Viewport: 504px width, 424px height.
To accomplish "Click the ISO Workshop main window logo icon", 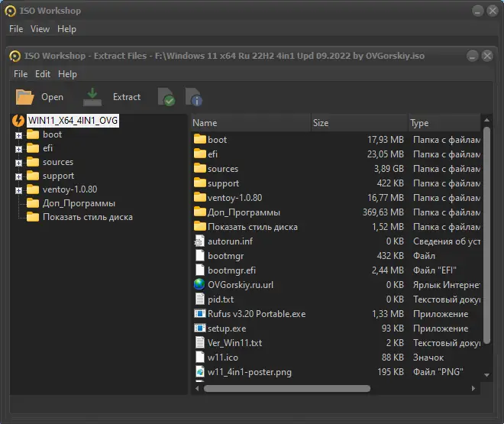I will point(10,11).
